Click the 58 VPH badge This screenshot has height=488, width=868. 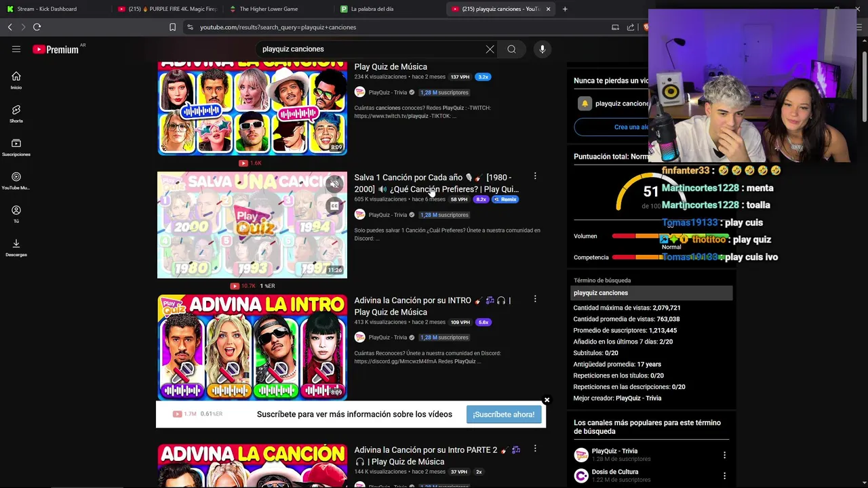pos(459,199)
